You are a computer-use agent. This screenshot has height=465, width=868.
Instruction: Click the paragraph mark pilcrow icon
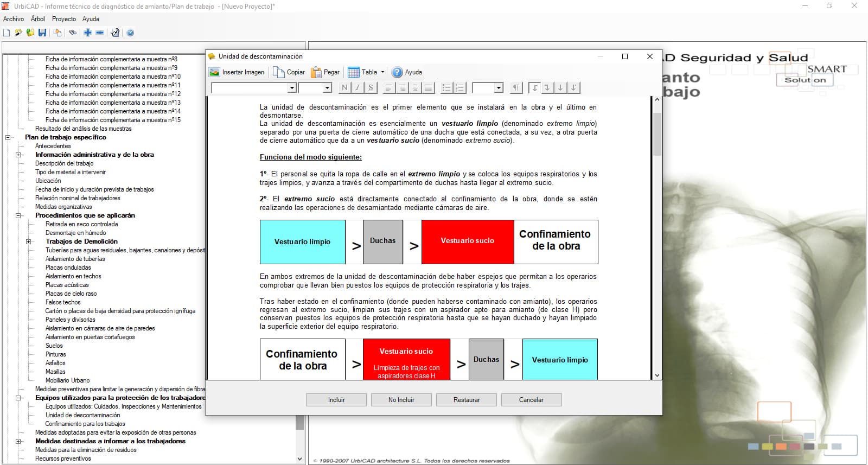click(516, 88)
